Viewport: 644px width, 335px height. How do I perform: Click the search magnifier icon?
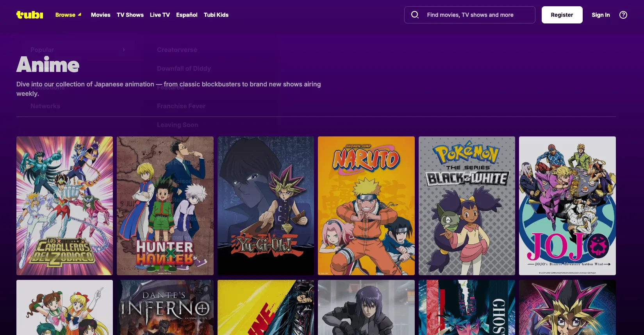tap(415, 15)
